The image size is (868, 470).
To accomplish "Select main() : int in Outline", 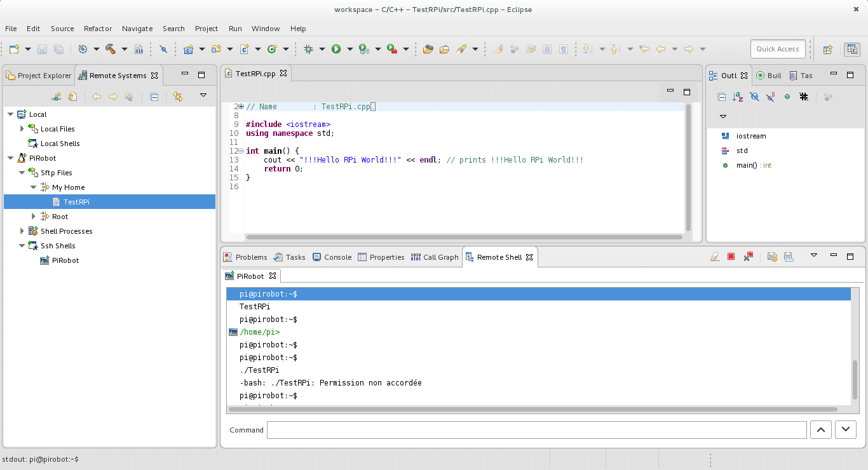I will pyautogui.click(x=754, y=165).
